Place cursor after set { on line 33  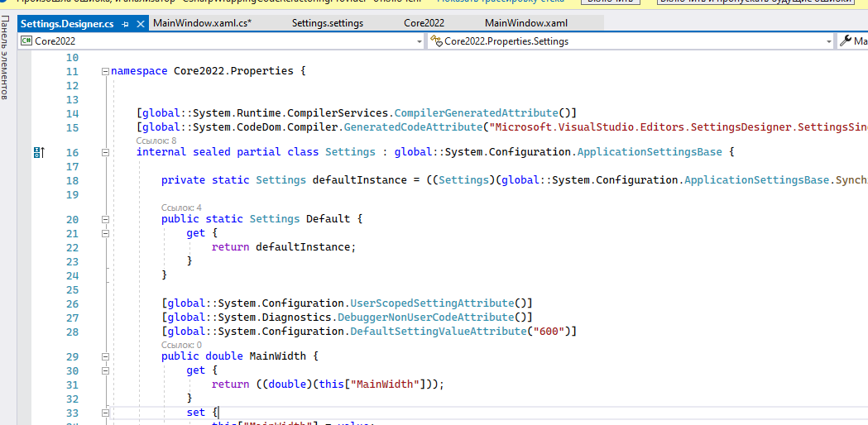(219, 413)
